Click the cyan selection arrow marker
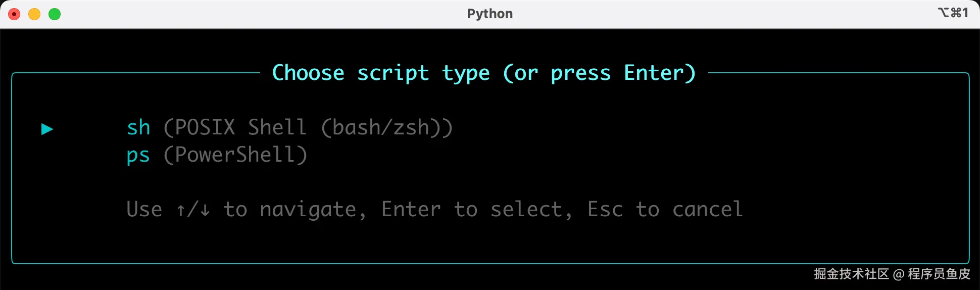980x290 pixels. pyautogui.click(x=47, y=129)
